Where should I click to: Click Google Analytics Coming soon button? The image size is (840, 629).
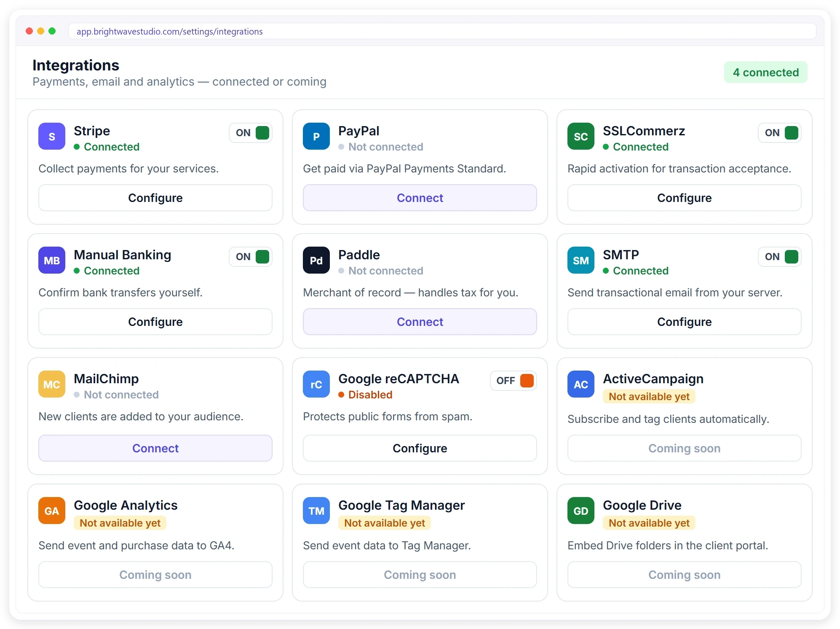coord(155,575)
